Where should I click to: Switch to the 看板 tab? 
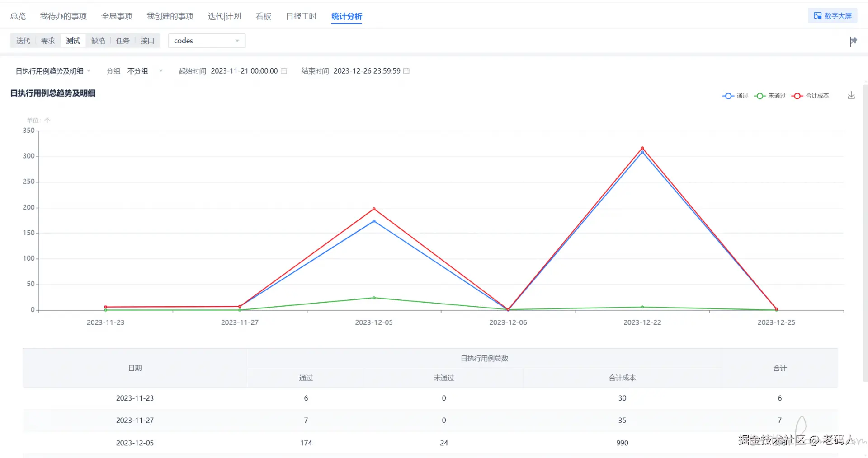(263, 16)
